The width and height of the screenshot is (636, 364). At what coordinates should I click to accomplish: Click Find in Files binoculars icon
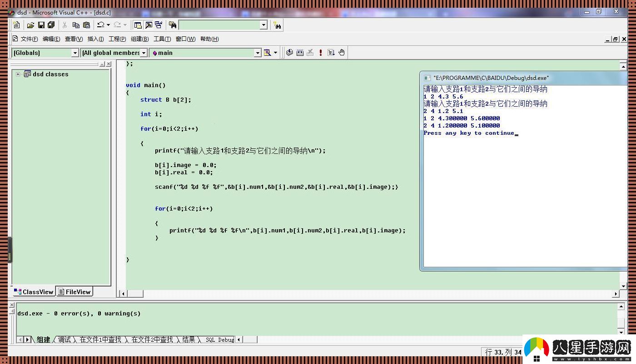point(173,25)
